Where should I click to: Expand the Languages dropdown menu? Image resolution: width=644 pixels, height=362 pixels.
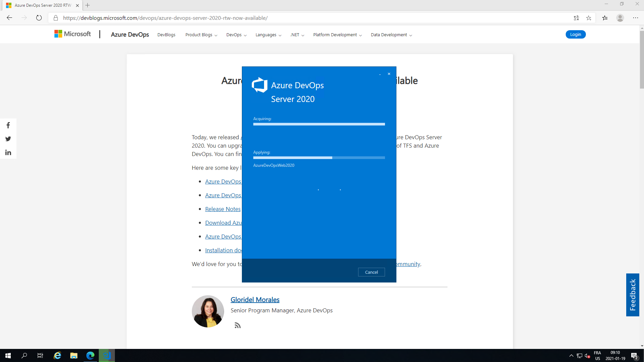tap(268, 35)
